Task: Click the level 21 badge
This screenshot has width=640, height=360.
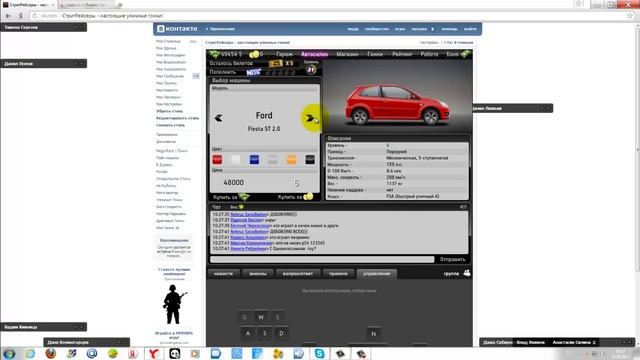Action: [311, 70]
